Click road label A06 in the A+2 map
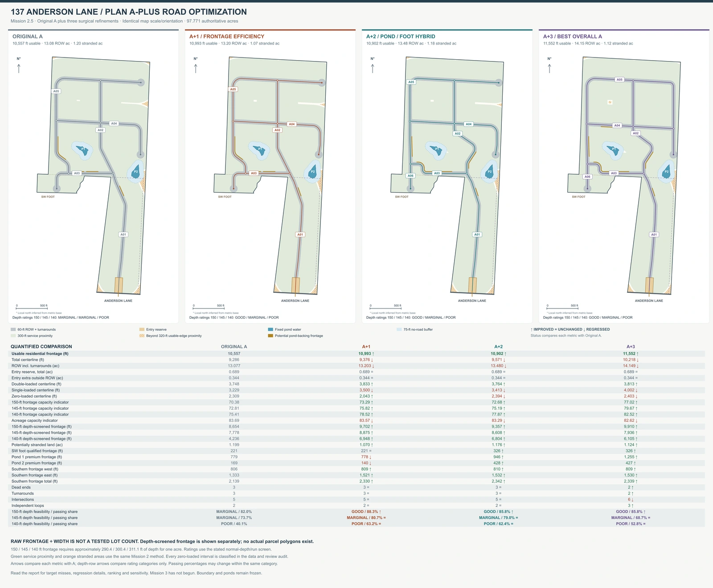 410,176
